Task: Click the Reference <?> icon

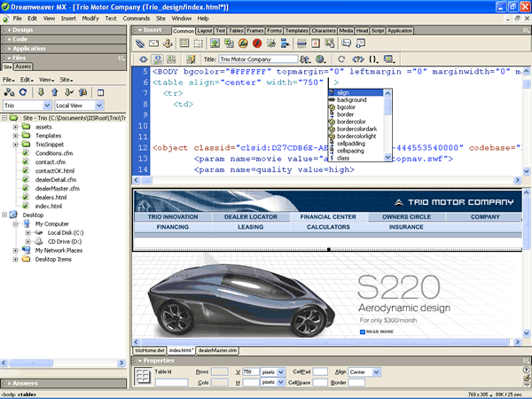Action: 357,59
